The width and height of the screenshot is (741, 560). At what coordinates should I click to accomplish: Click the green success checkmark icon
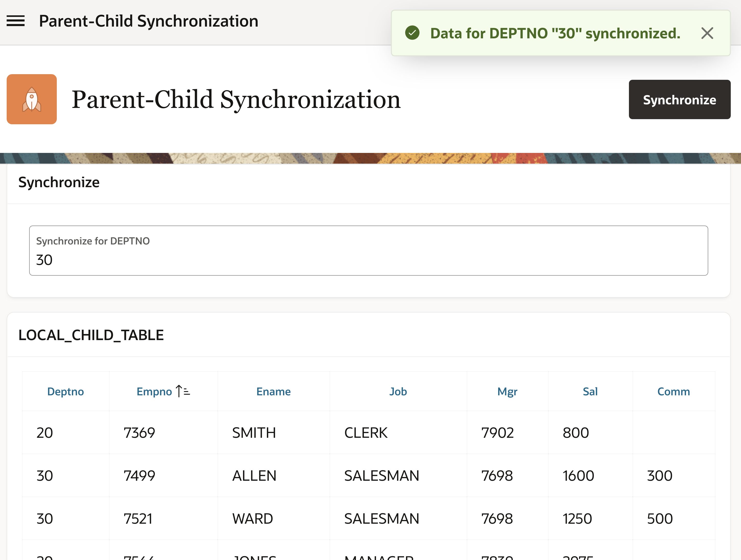coord(412,33)
